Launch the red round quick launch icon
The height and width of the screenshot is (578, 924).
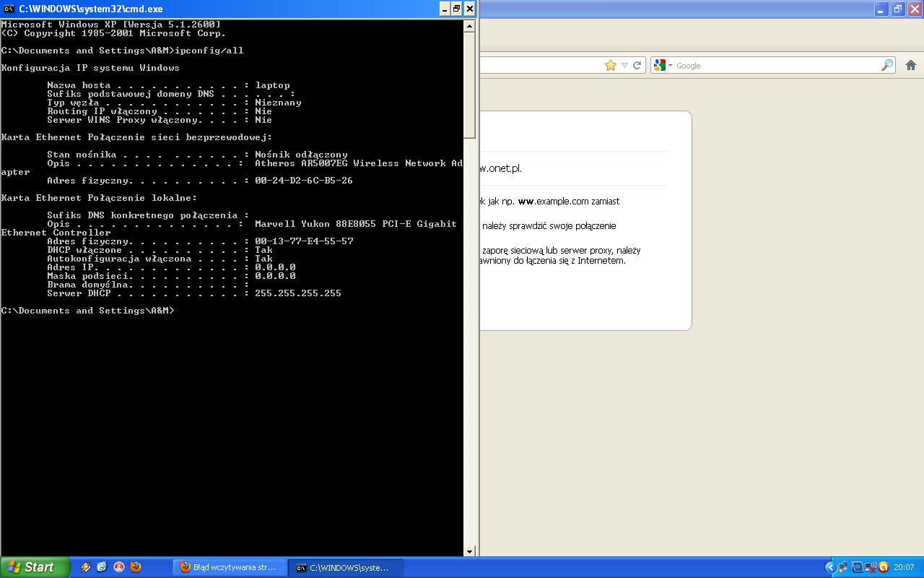[x=119, y=567]
